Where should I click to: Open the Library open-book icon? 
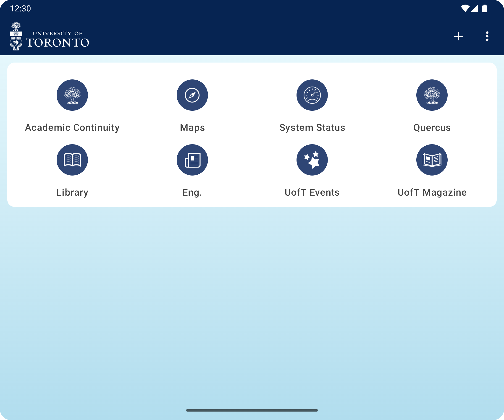(x=72, y=160)
